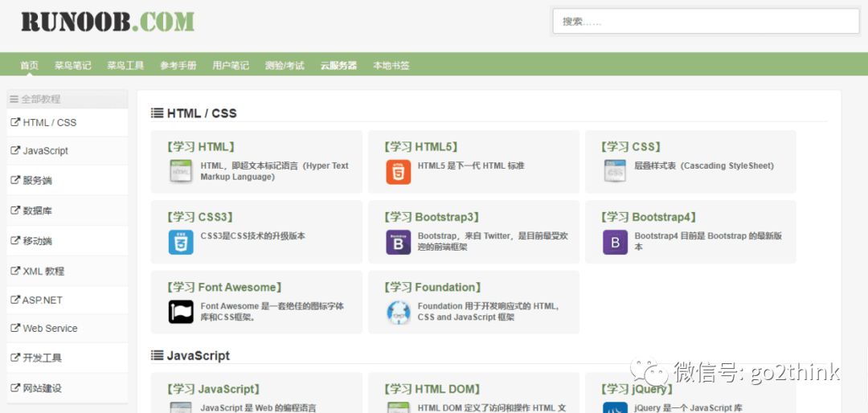Open the 【学习 Font Awesome】 title link
This screenshot has height=413, width=868.
224,288
